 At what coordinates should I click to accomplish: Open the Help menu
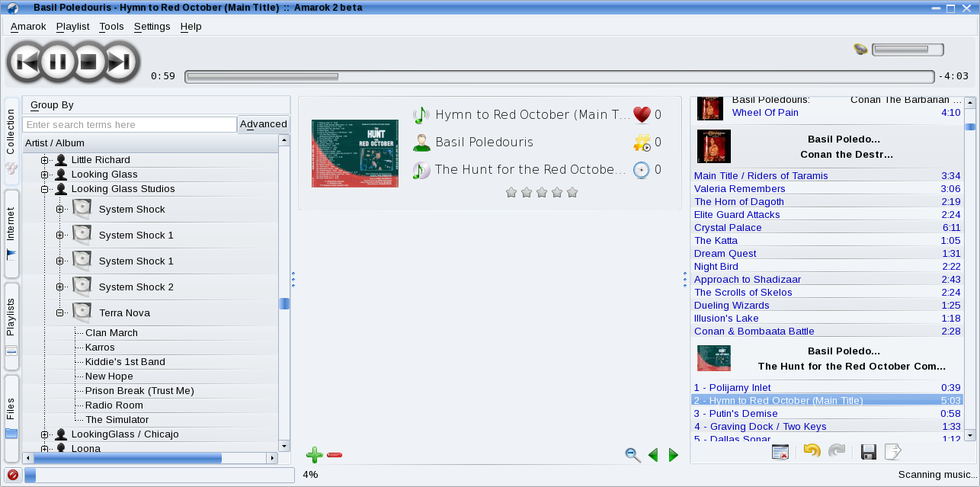click(191, 26)
